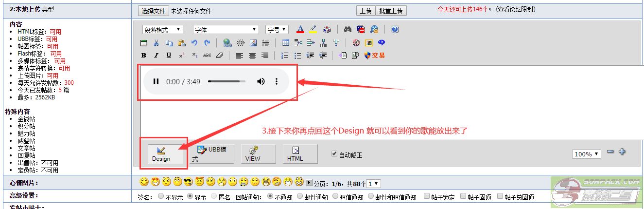The height and width of the screenshot is (209, 644).
Task: Enable the 帖子锁定 checkbox
Action: click(427, 197)
